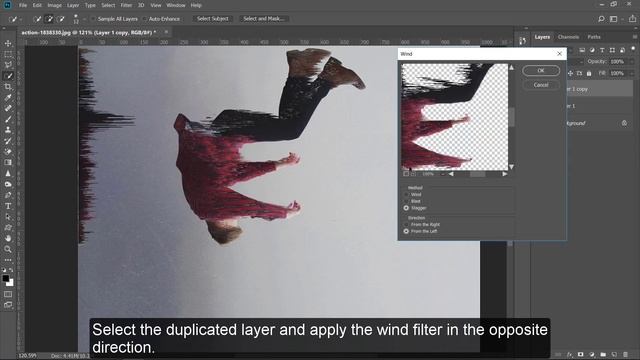Viewport: 640px width, 360px height.
Task: Select the Horizontal Type tool
Action: point(8,206)
